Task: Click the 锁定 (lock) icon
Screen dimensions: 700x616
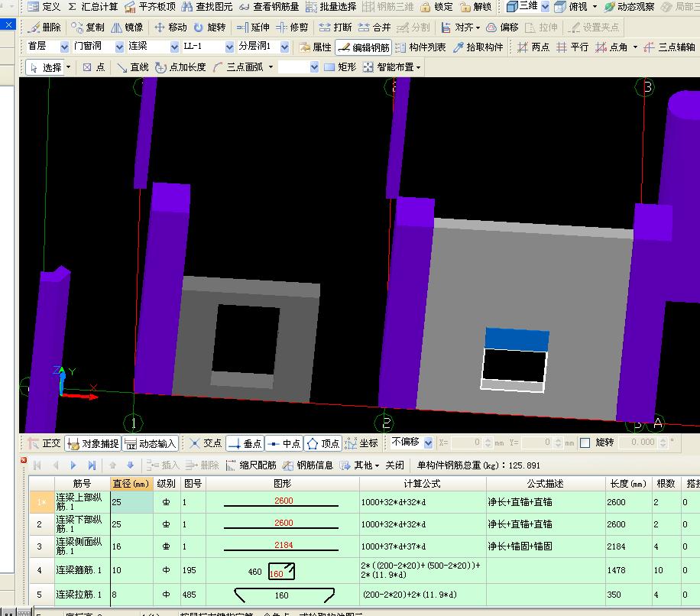Action: coord(437,7)
